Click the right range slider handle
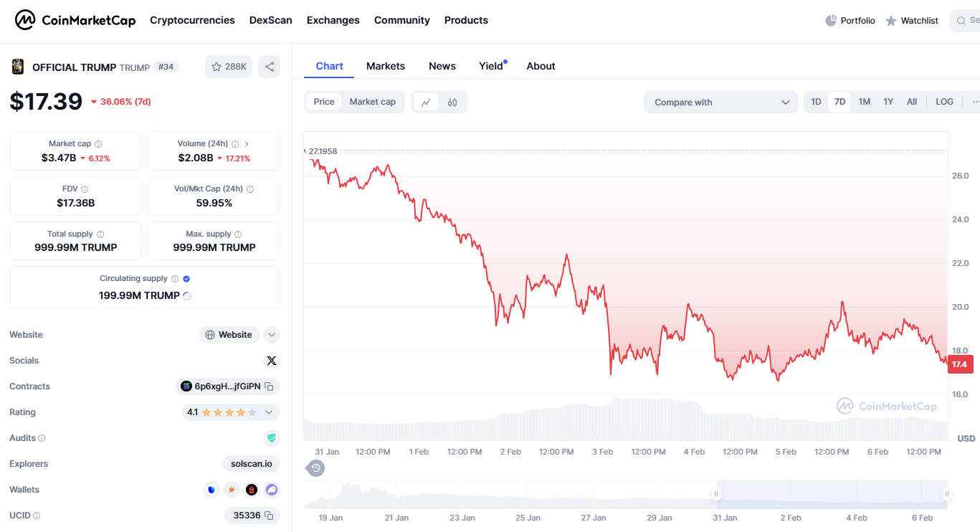The image size is (980, 532). click(x=947, y=494)
